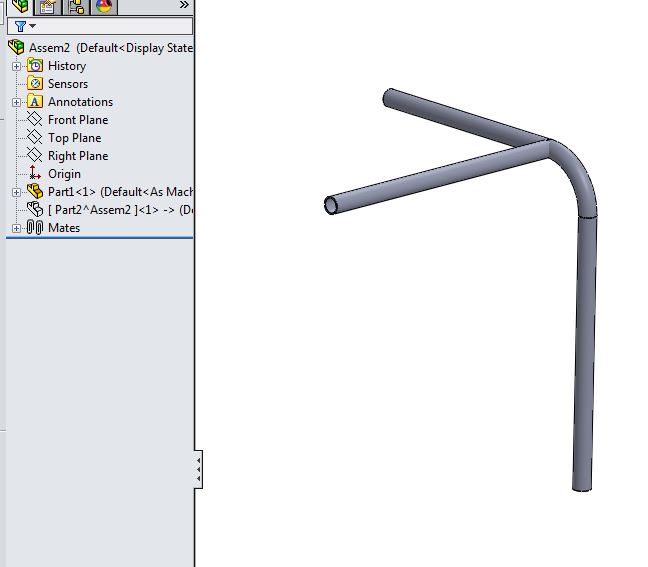Open the ConfigurationManager tab
This screenshot has width=648, height=567.
(x=76, y=6)
